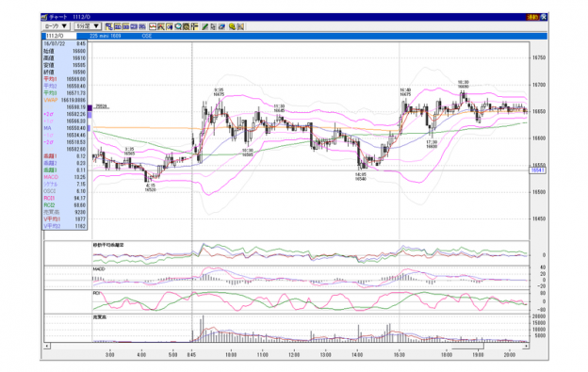The height and width of the screenshot is (372, 588).
Task: Toggle the second pressed layout icon in toolbar
Action: (118, 26)
